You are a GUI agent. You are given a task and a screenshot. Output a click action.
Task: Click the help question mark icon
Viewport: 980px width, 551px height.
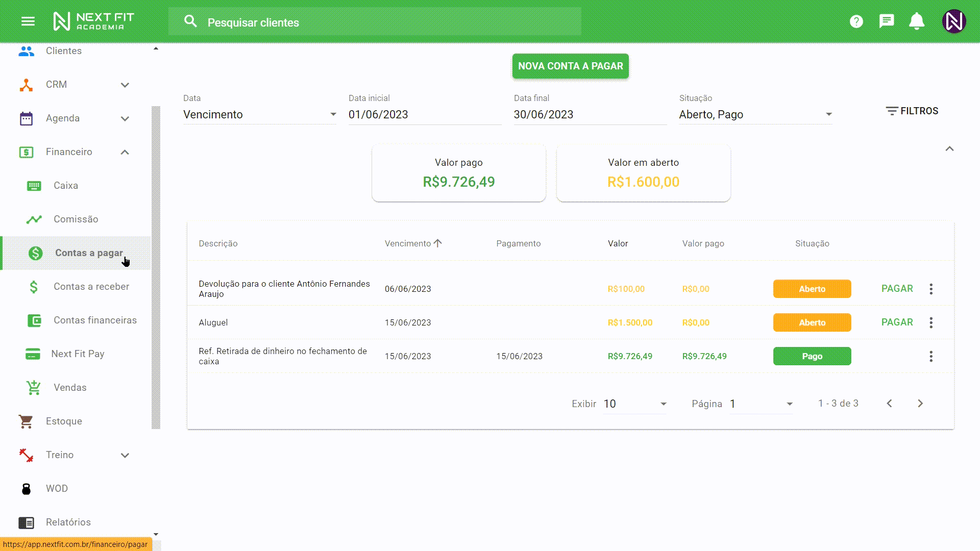click(856, 21)
